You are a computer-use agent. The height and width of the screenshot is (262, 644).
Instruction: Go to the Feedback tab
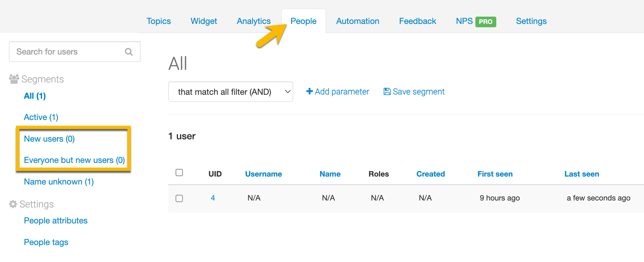coord(417,21)
